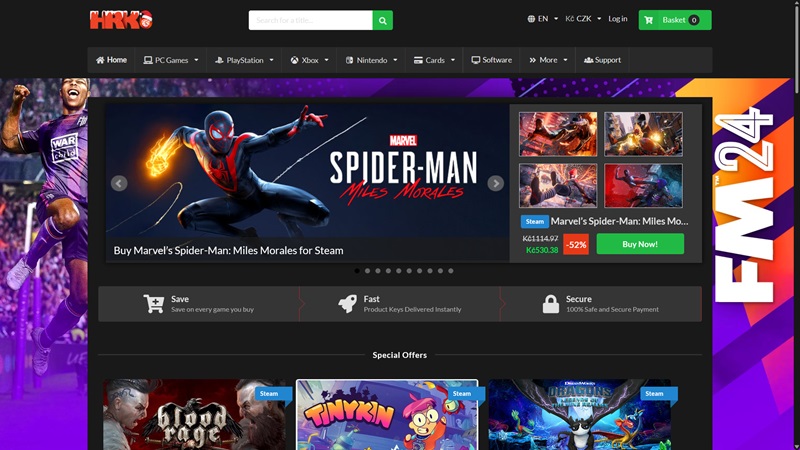Open the Tinykin game card
The height and width of the screenshot is (450, 800).
(x=387, y=414)
